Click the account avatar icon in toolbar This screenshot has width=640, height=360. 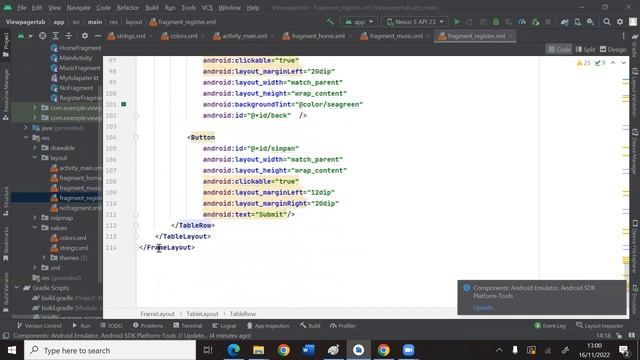click(x=633, y=22)
